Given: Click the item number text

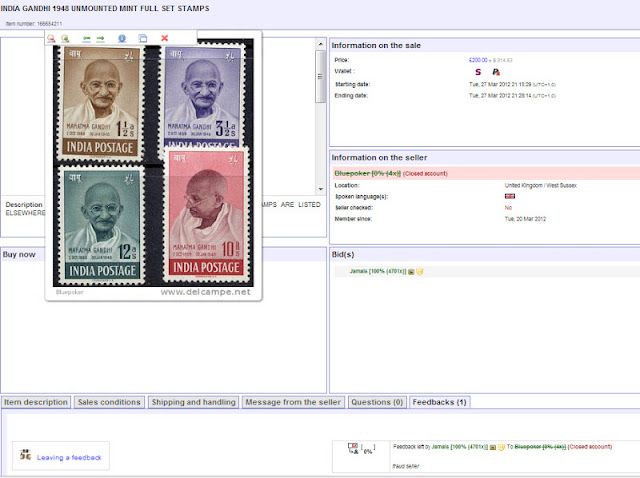Looking at the screenshot, I should tap(34, 24).
